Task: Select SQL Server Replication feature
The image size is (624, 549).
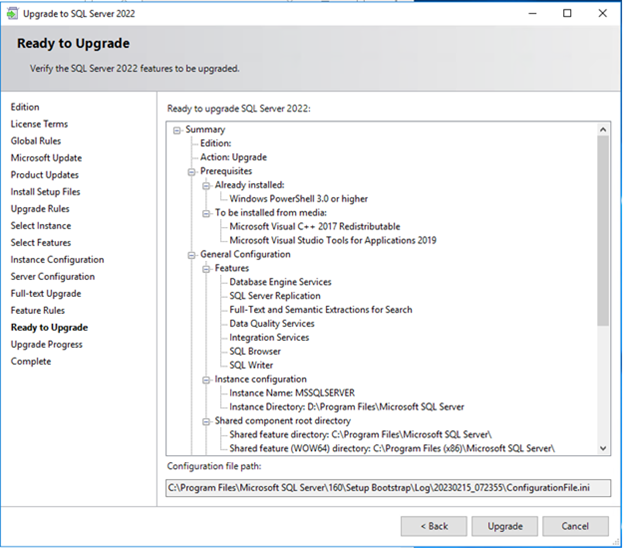Action: [x=275, y=296]
